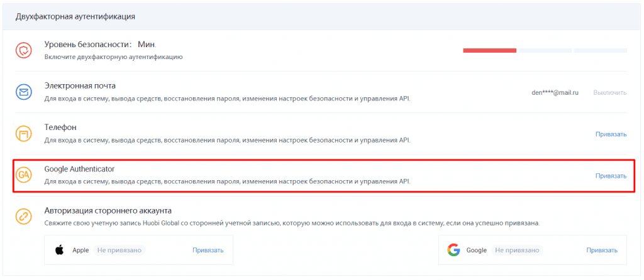
Task: Click the masked email den****@mail.ru
Action: point(555,93)
